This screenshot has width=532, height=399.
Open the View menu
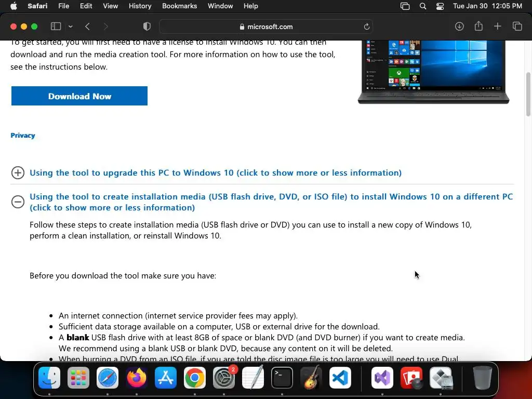click(x=110, y=6)
